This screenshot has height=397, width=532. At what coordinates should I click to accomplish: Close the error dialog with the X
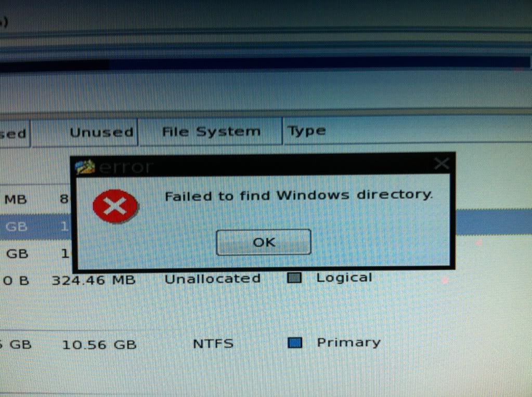pyautogui.click(x=442, y=164)
